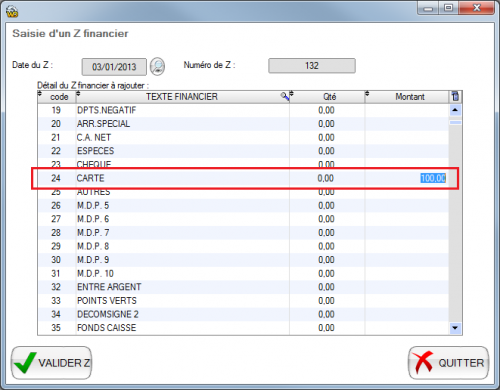Click Qté value of CARTE row

point(326,178)
